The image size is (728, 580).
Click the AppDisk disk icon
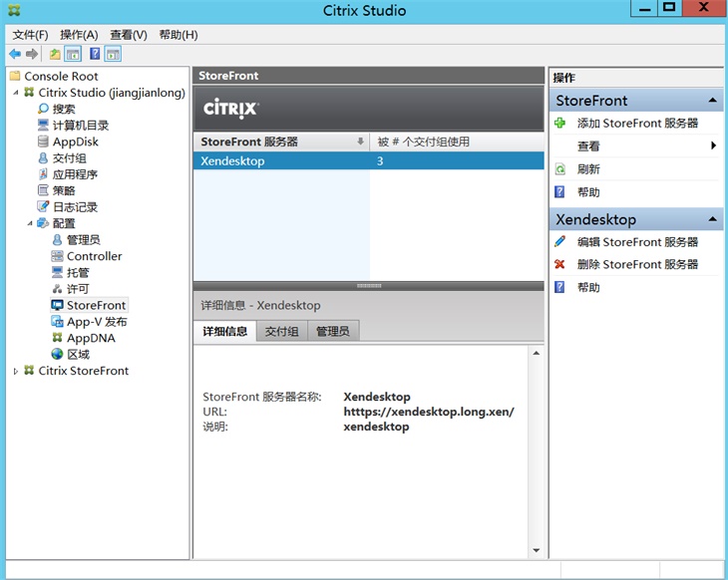pos(43,142)
